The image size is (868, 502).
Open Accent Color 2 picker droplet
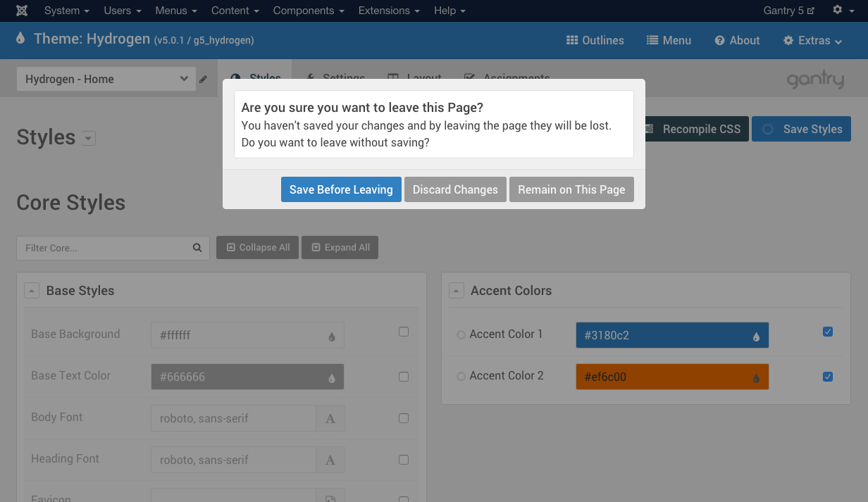click(x=756, y=378)
